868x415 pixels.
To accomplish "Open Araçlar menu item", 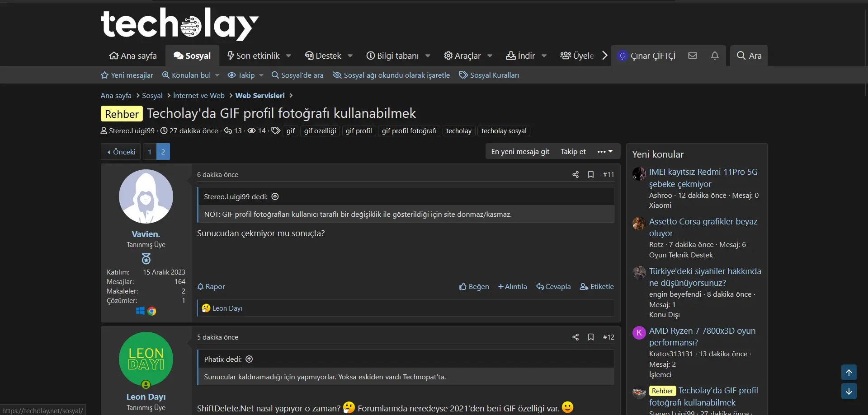I will pyautogui.click(x=462, y=56).
